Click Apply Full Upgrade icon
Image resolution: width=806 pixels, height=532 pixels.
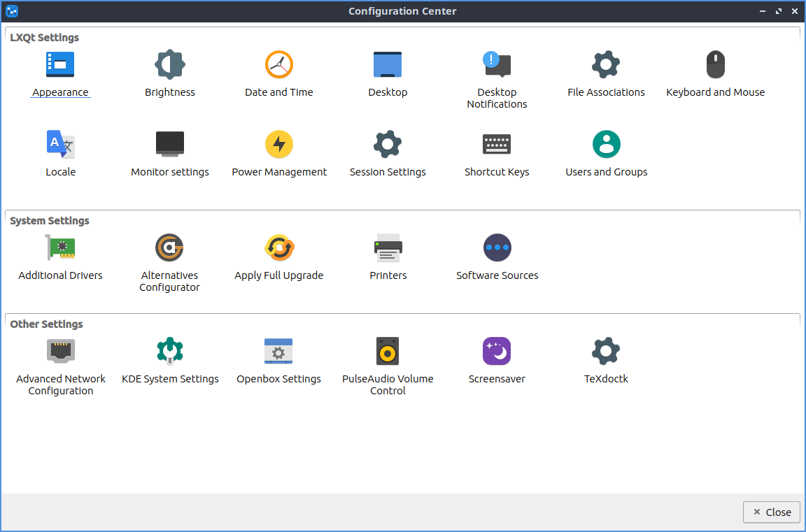279,248
